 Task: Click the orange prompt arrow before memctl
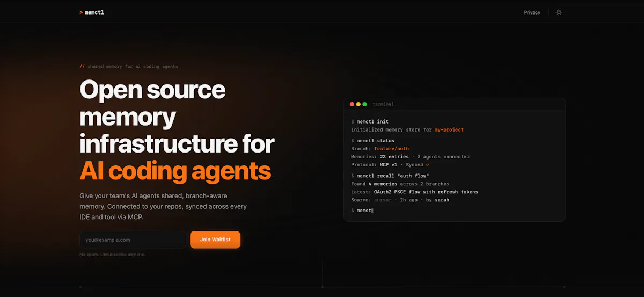pyautogui.click(x=80, y=12)
